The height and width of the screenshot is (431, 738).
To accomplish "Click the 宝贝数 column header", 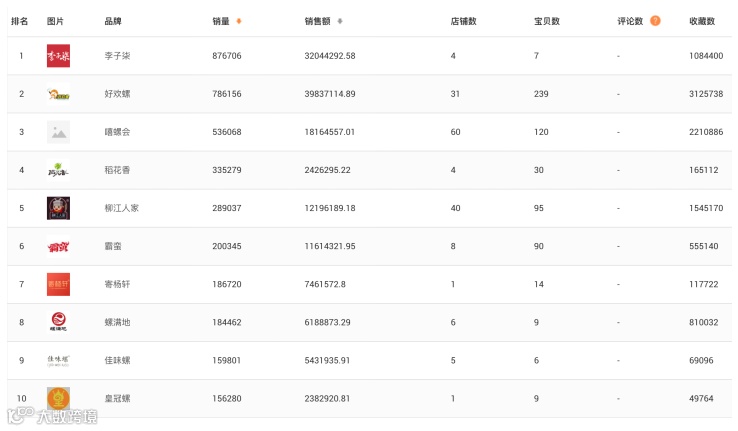I will click(x=547, y=21).
